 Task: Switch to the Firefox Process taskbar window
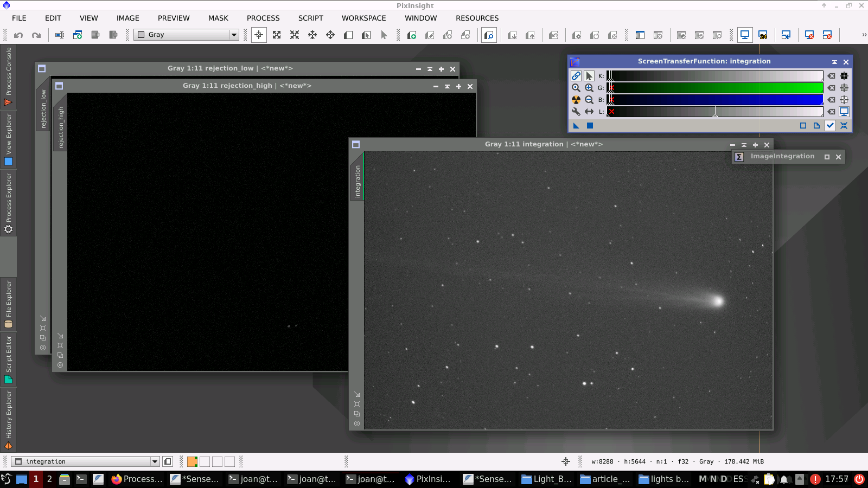point(137,479)
